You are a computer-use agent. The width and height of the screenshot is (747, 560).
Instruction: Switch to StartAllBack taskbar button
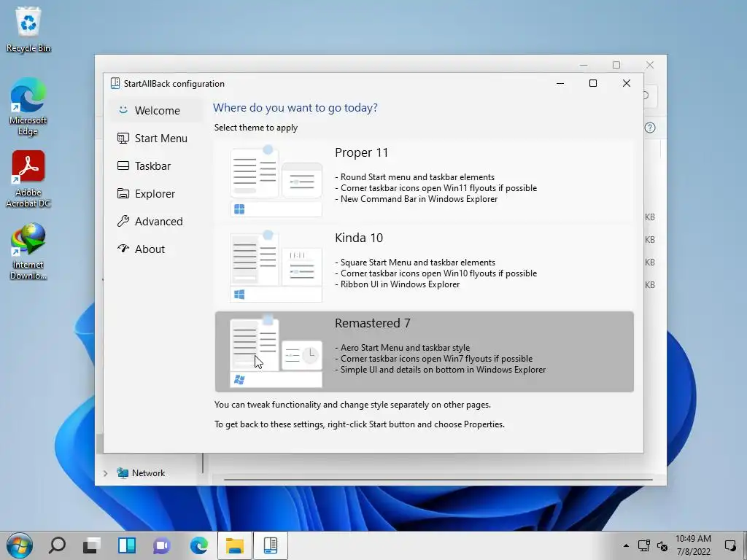[x=270, y=545]
